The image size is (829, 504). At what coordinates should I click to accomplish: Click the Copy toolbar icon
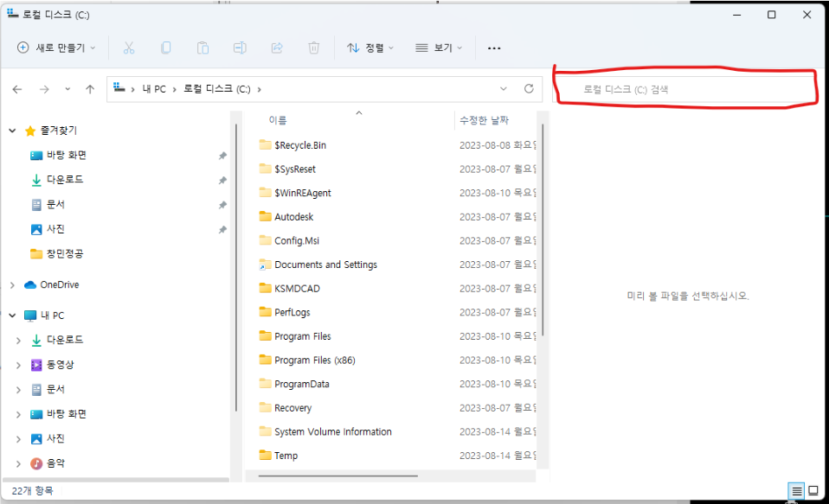pos(165,48)
